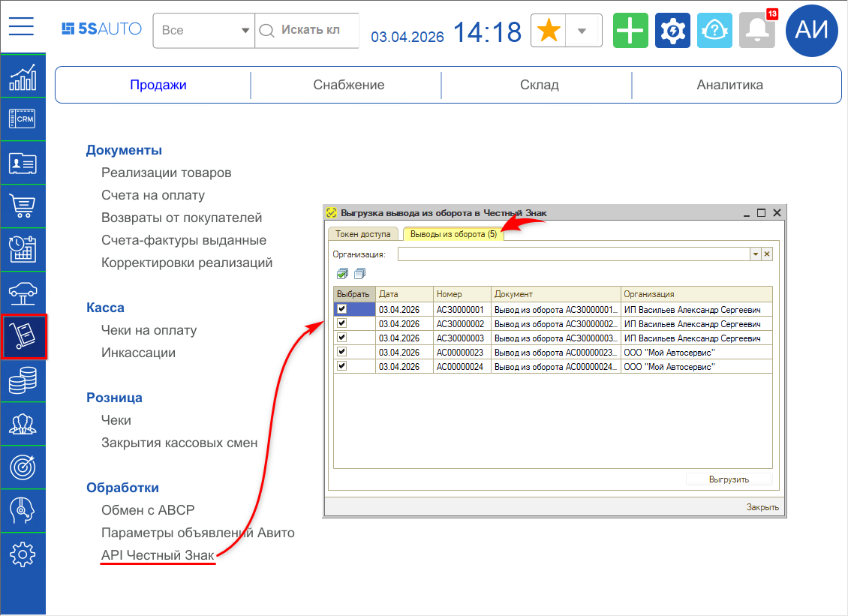The width and height of the screenshot is (848, 616).
Task: Open the hamburger menu icon
Action: pyautogui.click(x=22, y=26)
